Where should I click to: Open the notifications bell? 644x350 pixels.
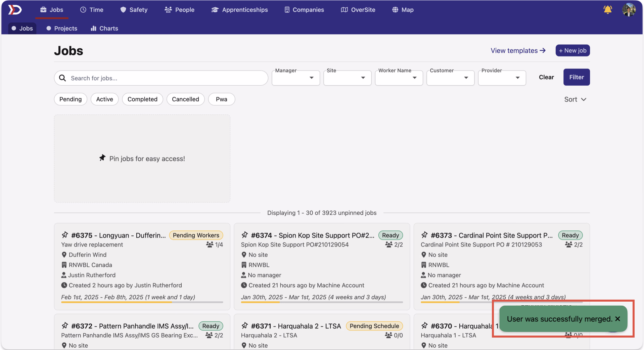click(607, 10)
